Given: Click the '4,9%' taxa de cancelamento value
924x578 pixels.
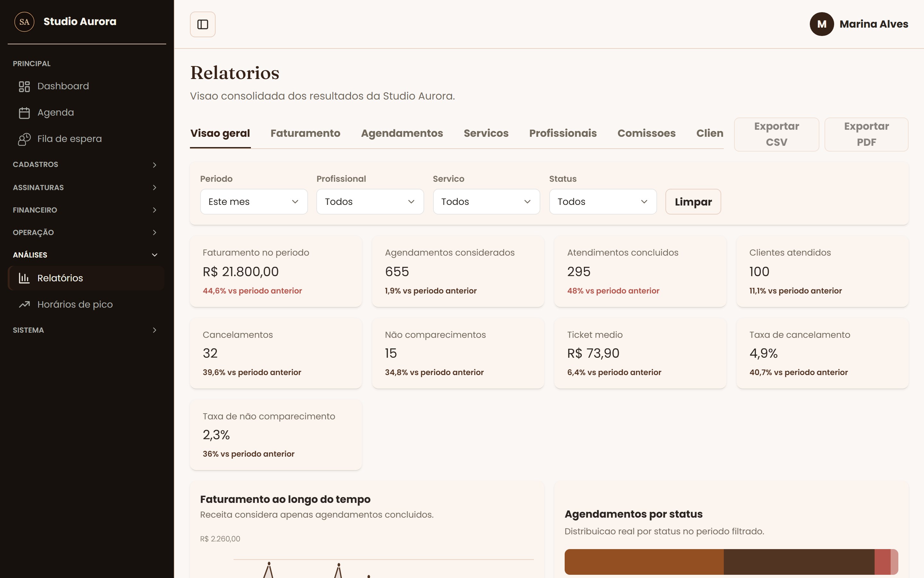Looking at the screenshot, I should click(x=763, y=353).
